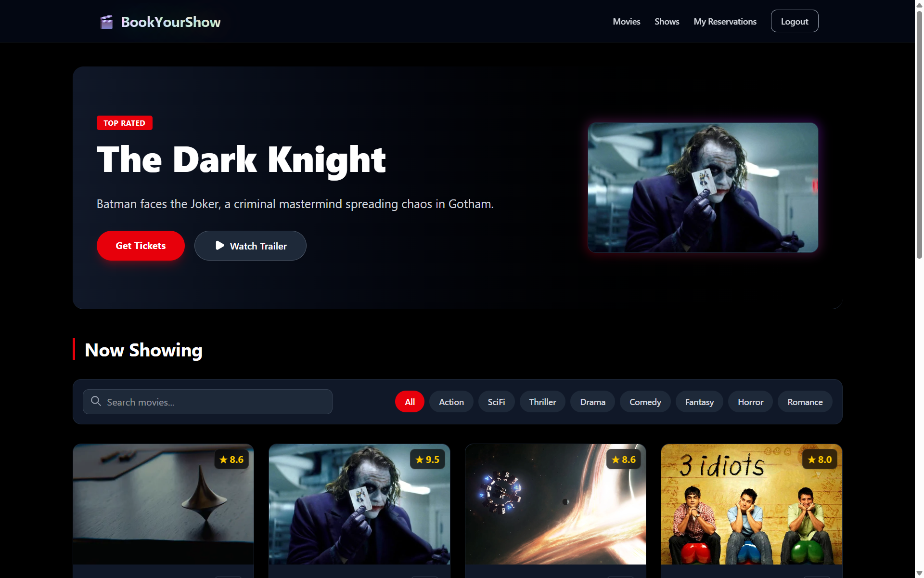
Task: Click the 9.5 star rating badge
Action: (427, 460)
